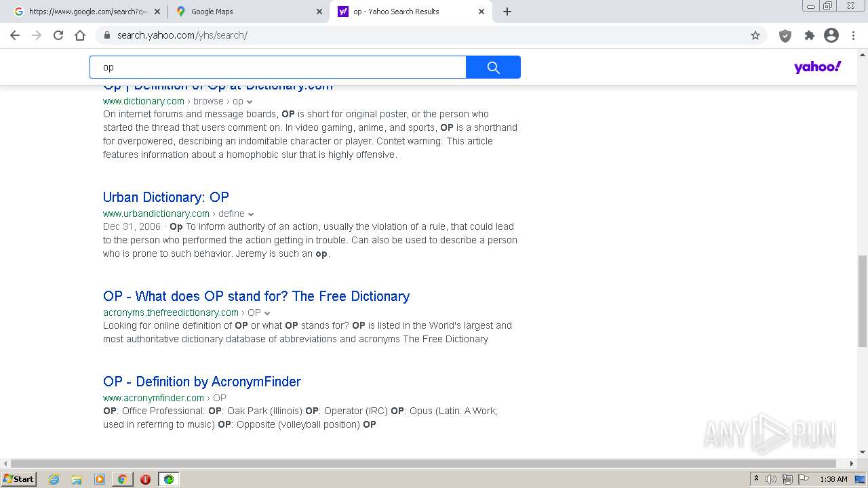Click the horizontal scrollbar right arrow
Image resolution: width=868 pixels, height=488 pixels.
click(x=852, y=464)
